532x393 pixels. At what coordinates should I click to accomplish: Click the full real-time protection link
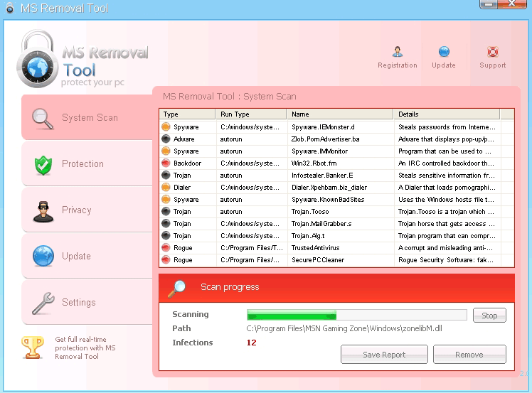pos(85,348)
